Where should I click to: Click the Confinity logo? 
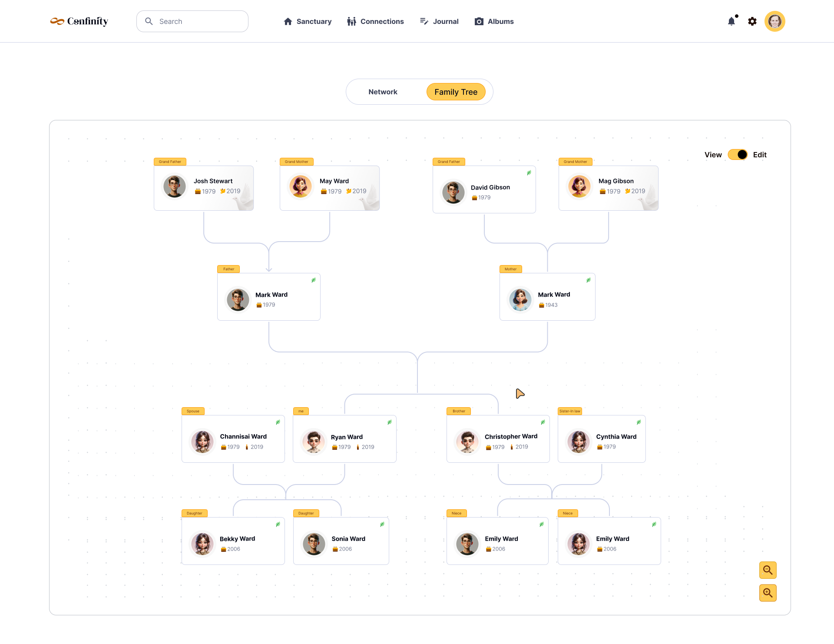point(79,21)
